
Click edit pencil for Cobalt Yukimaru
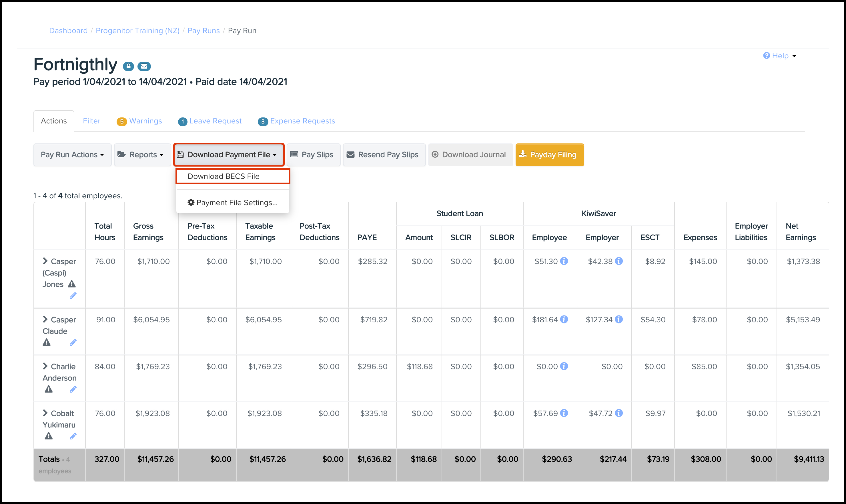coord(73,436)
